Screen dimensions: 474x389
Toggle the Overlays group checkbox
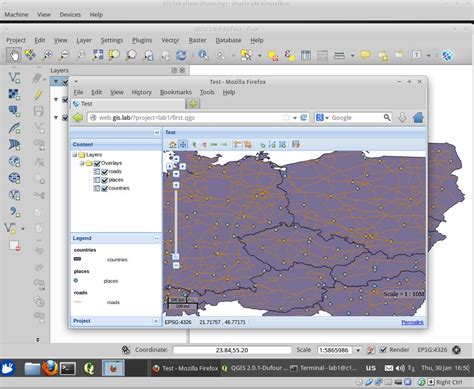coord(97,163)
